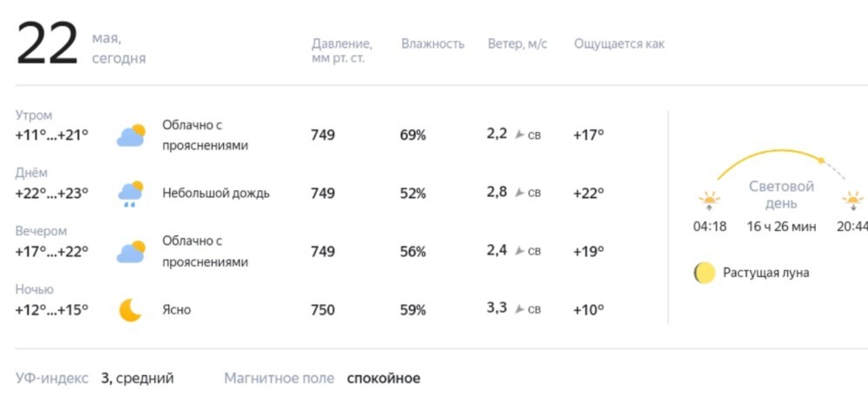Click the morning wind direction arrow
868x403 pixels.
tap(519, 135)
